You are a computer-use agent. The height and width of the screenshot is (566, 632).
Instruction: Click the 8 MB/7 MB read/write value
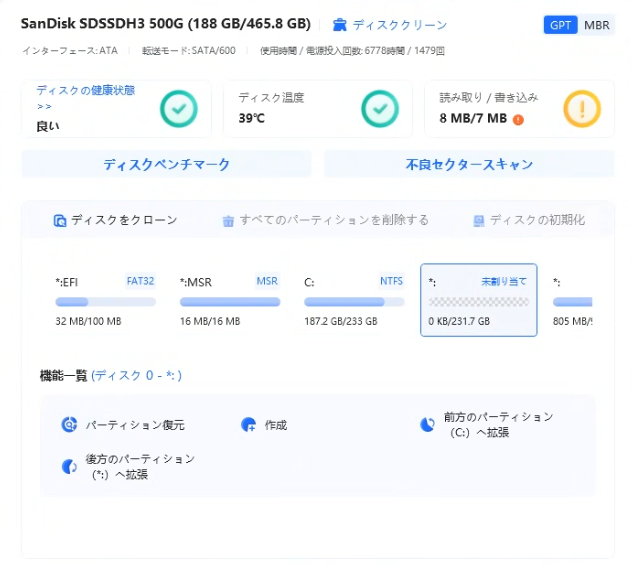point(473,119)
